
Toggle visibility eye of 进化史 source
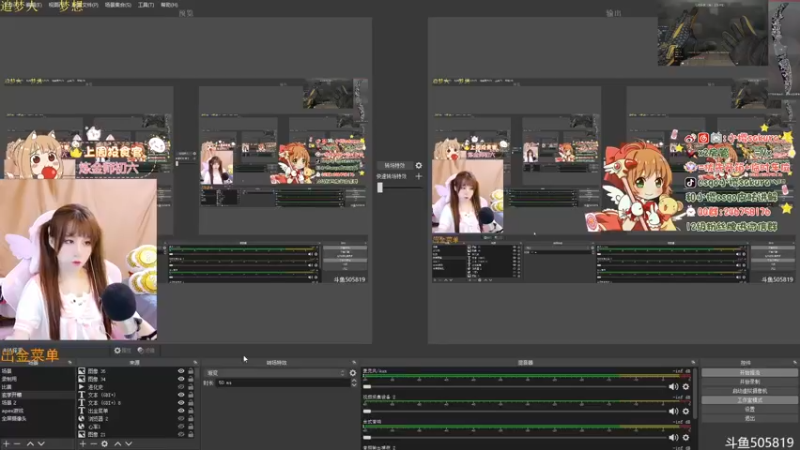coord(181,387)
